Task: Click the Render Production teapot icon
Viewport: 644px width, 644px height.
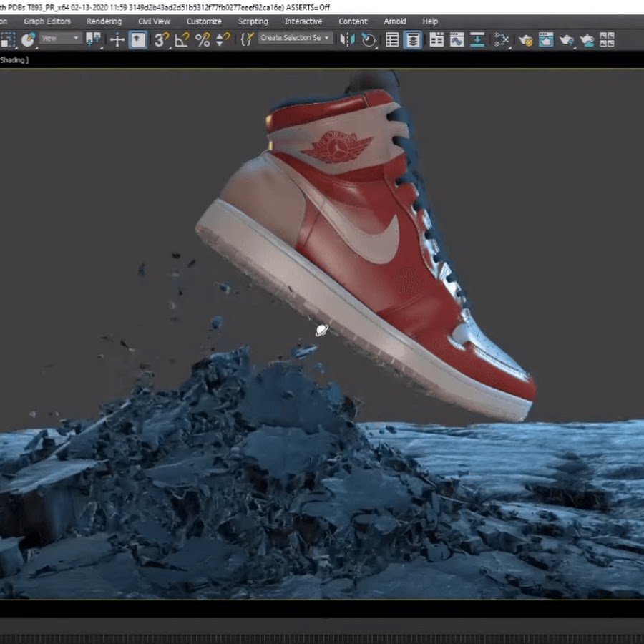Action: (x=567, y=40)
